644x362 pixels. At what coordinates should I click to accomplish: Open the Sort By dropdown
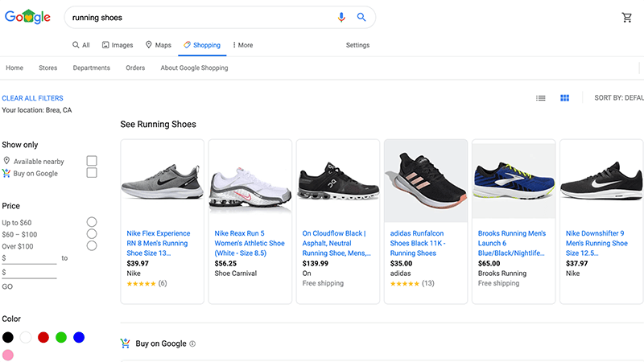618,97
